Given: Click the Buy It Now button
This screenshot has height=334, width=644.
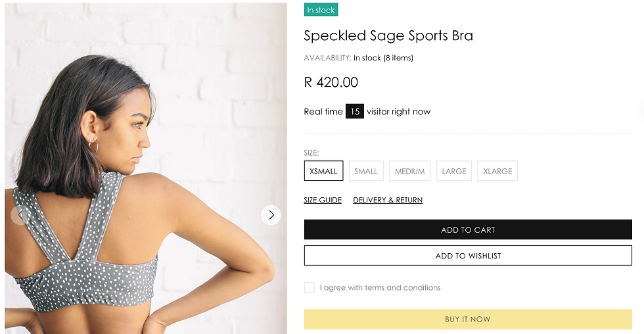Looking at the screenshot, I should click(468, 319).
